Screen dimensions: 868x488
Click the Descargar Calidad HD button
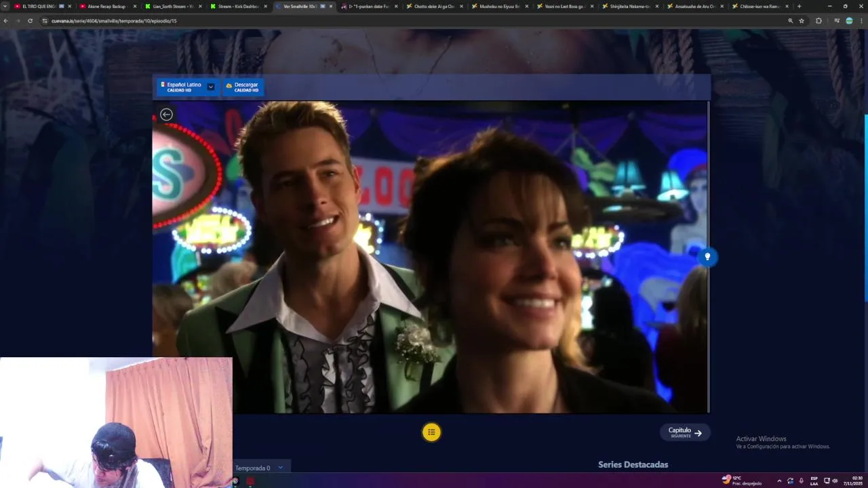[x=243, y=87]
